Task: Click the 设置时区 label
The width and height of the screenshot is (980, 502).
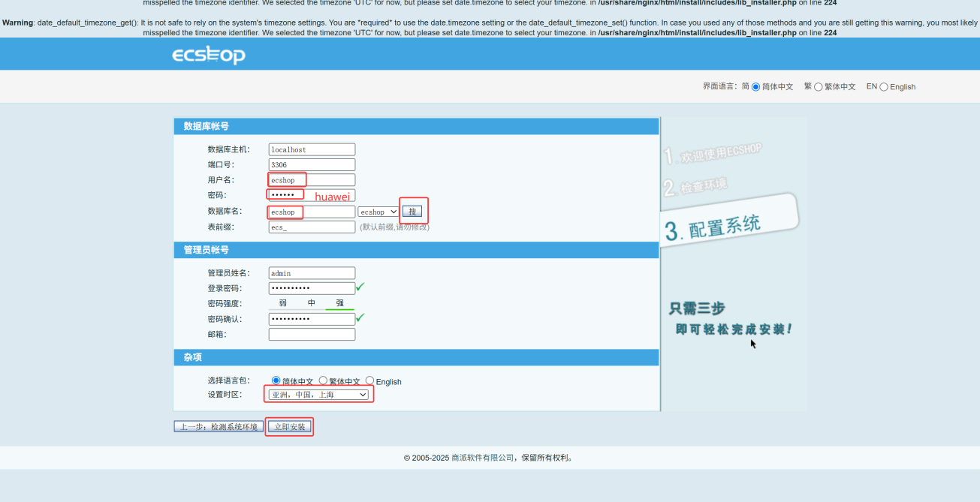Action: (225, 395)
